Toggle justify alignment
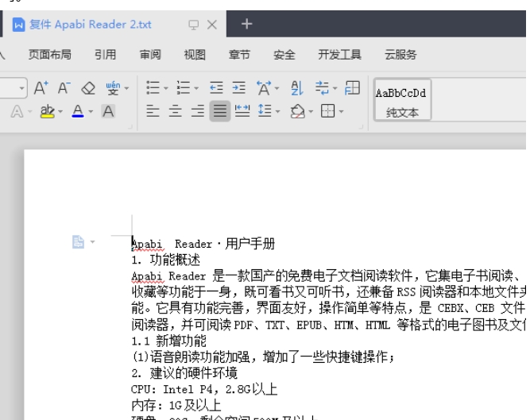Image resolution: width=530 pixels, height=420 pixels. (x=220, y=110)
